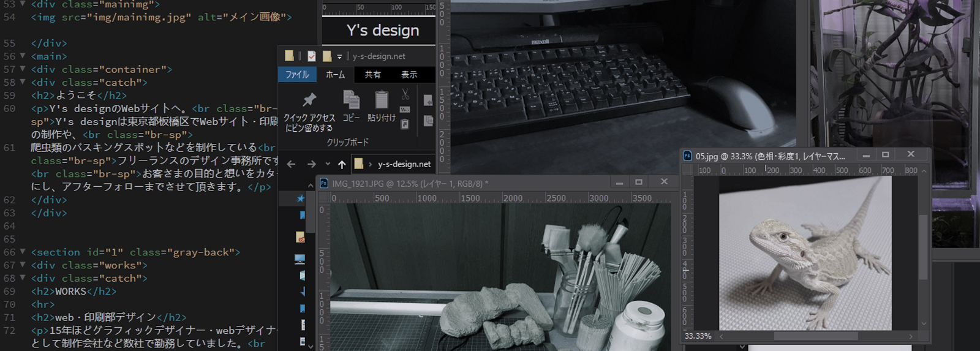Screen dimensions: 980x351
Task: Go back with the Explorer back arrow
Action: (292, 164)
